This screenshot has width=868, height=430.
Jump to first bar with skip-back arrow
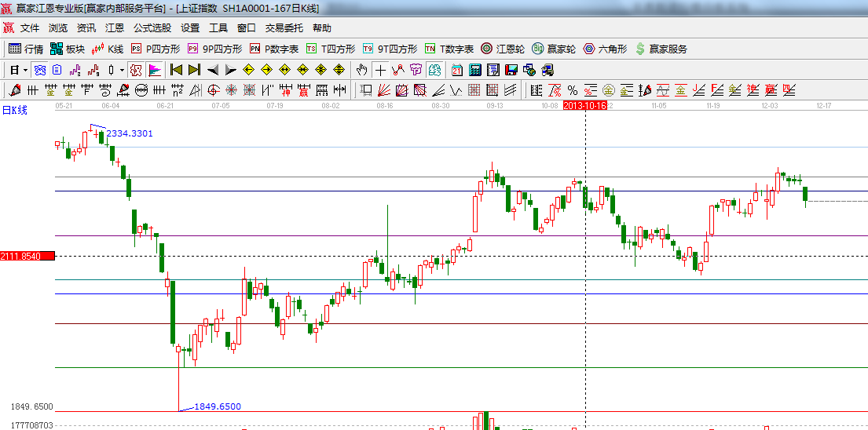pos(176,70)
